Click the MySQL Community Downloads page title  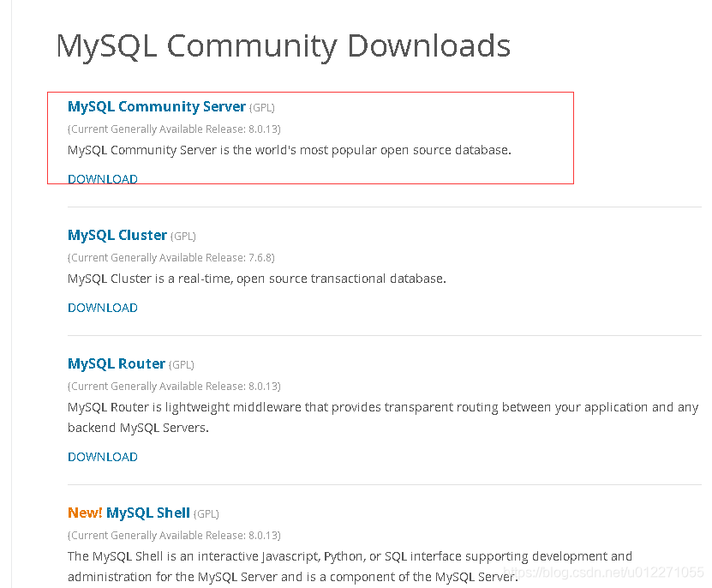click(284, 46)
